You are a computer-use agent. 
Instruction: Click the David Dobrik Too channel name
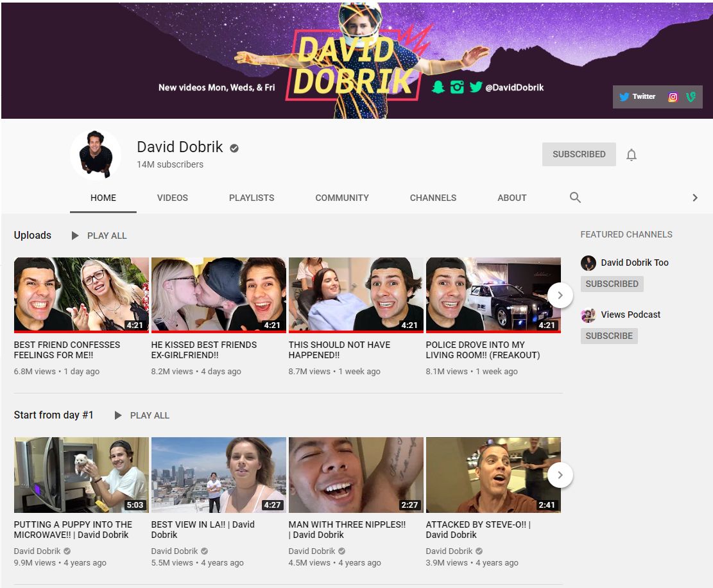[x=635, y=263]
